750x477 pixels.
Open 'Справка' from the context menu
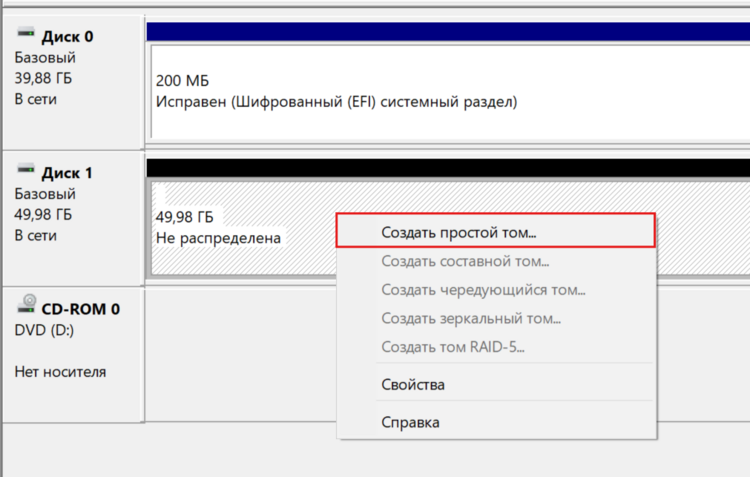410,422
